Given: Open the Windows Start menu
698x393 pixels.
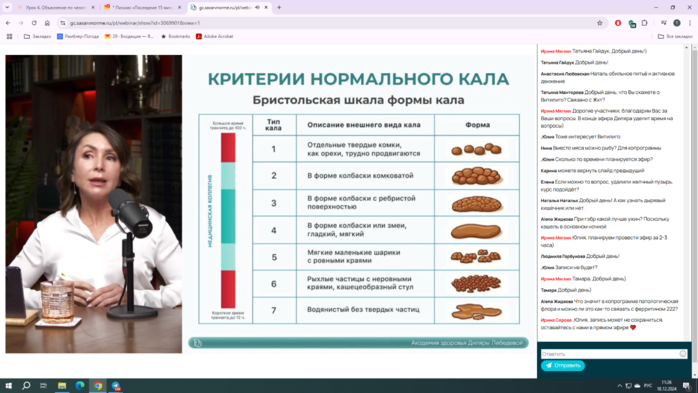Looking at the screenshot, I should click(8, 386).
